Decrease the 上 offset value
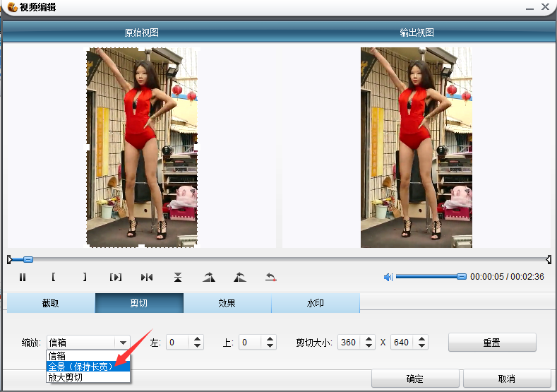This screenshot has height=392, width=557. [270, 346]
